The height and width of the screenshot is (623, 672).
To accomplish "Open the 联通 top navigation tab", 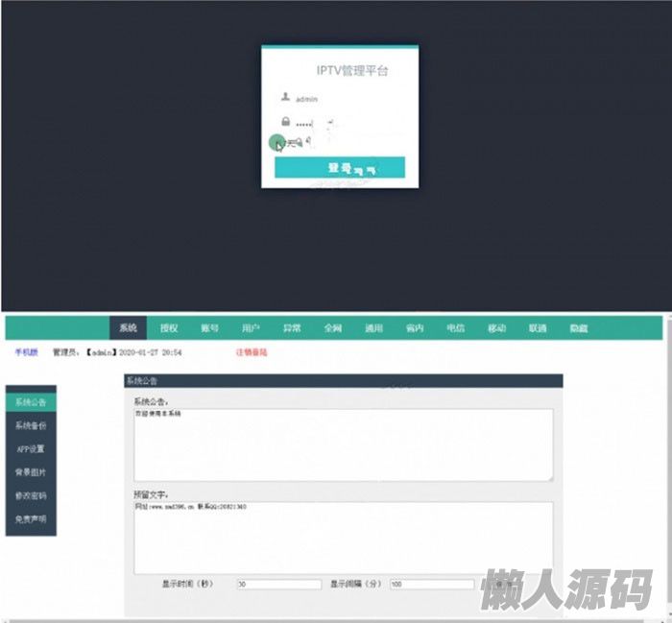I will pyautogui.click(x=538, y=328).
